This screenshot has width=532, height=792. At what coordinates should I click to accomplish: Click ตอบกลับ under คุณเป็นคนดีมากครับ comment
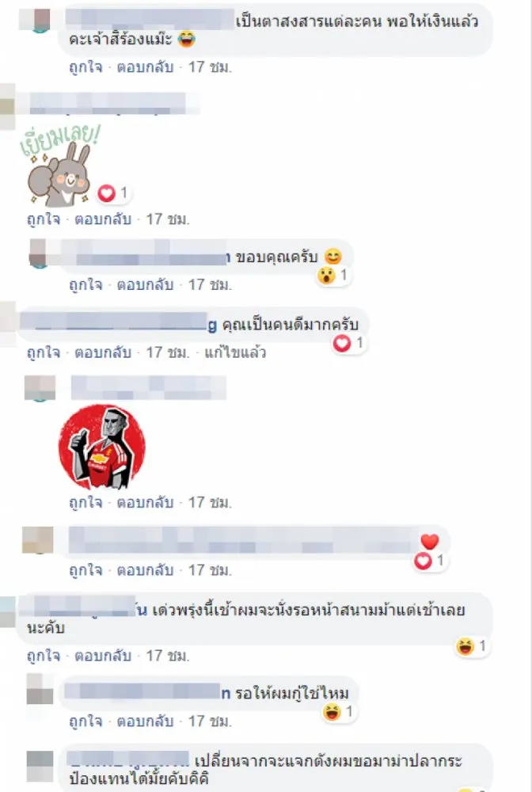103,352
